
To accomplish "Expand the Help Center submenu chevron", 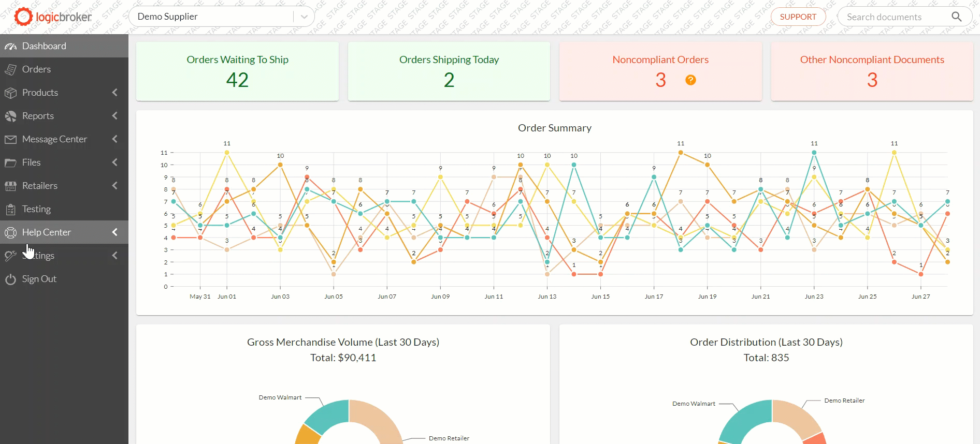I will tap(115, 232).
